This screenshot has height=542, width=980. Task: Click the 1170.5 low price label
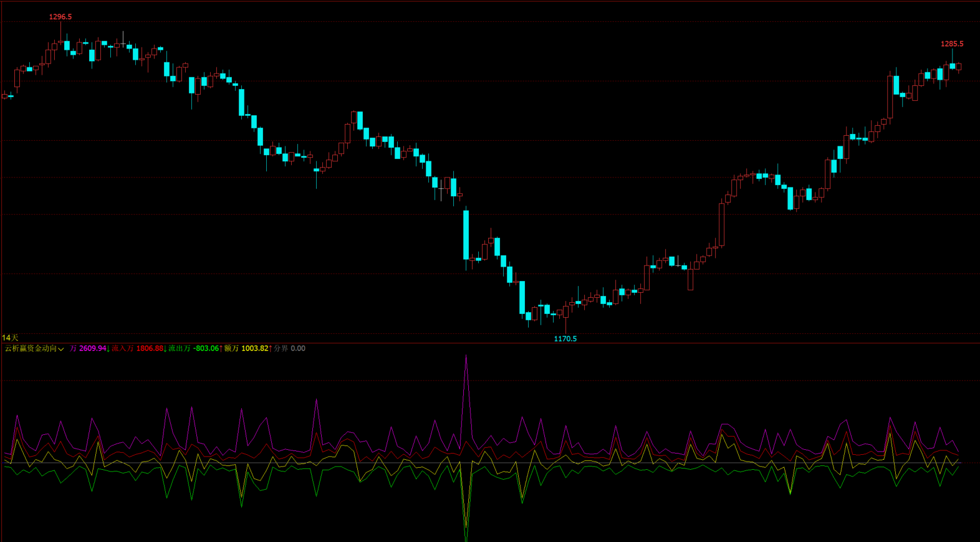[565, 339]
